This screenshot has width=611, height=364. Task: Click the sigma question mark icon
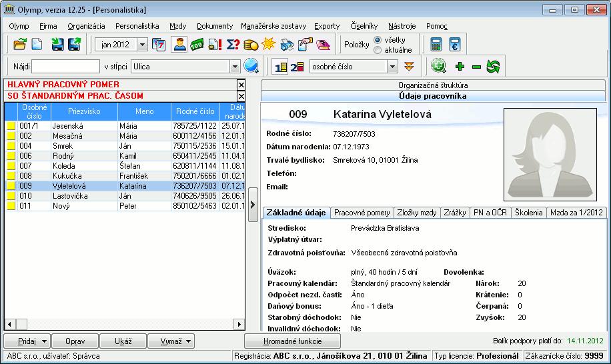[233, 45]
